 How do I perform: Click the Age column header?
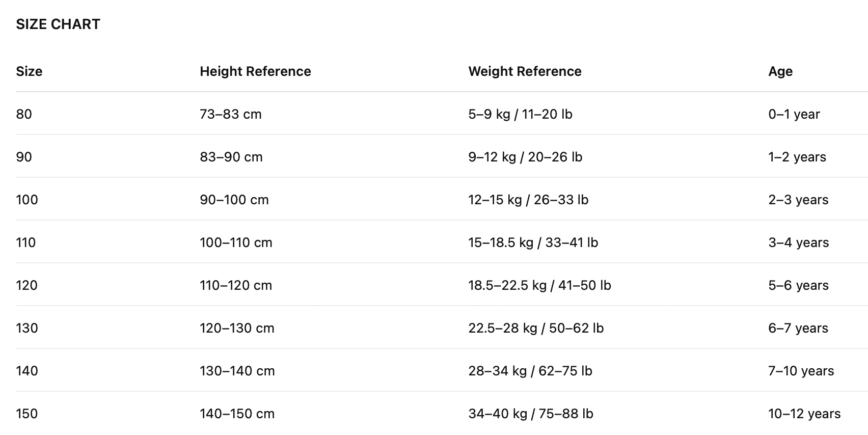point(780,71)
